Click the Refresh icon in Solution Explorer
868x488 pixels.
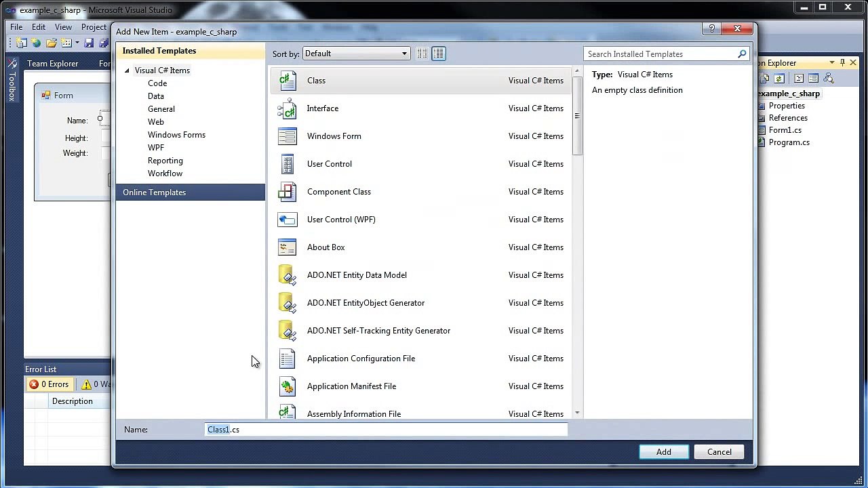click(779, 79)
